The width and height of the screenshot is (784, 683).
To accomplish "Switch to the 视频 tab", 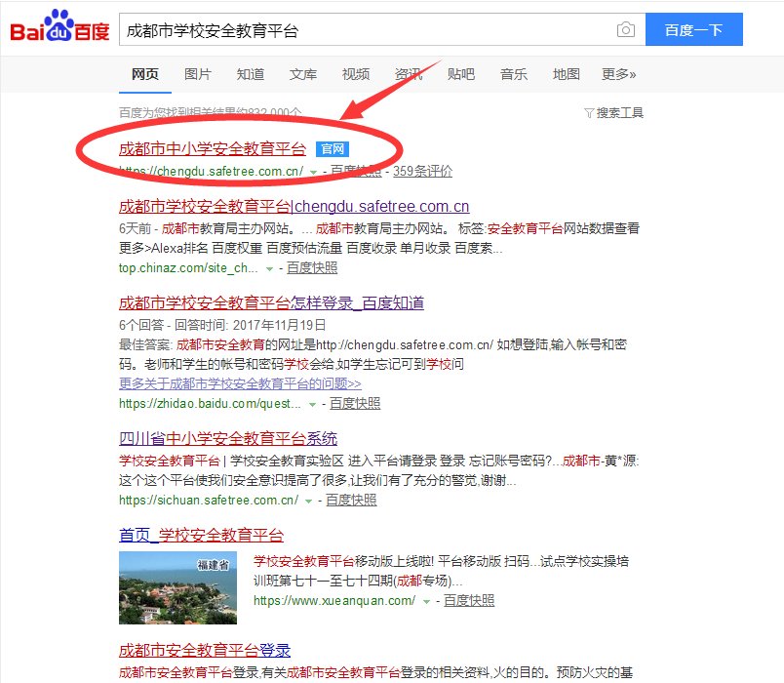I will pyautogui.click(x=355, y=73).
